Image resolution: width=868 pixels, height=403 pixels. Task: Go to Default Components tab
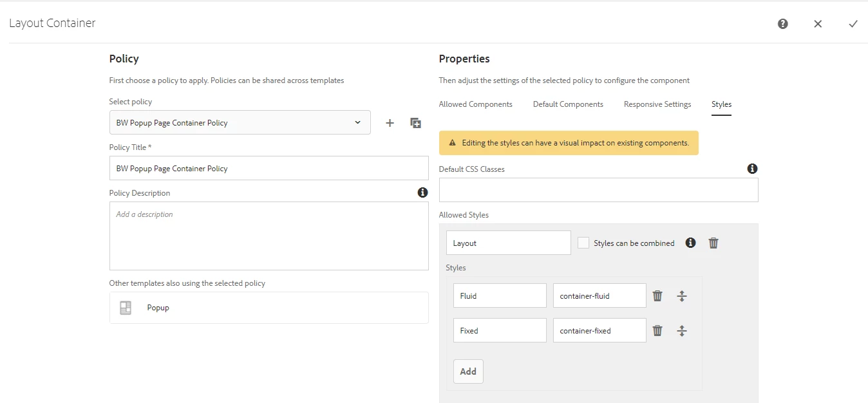click(x=568, y=104)
